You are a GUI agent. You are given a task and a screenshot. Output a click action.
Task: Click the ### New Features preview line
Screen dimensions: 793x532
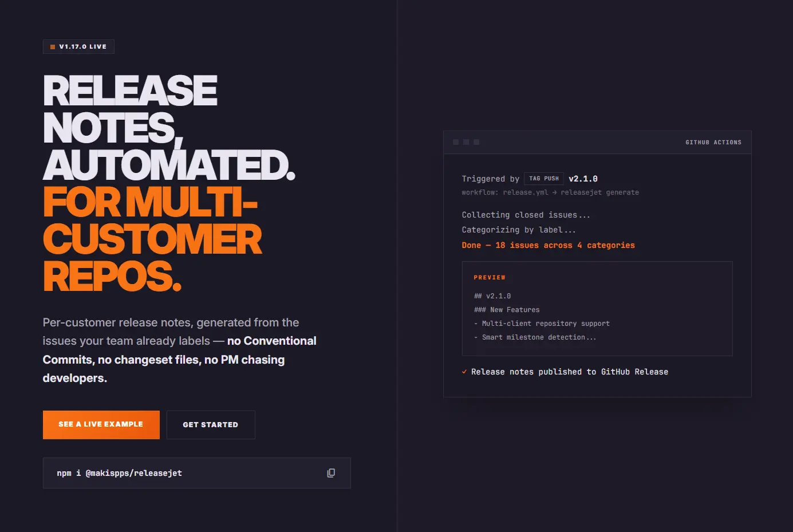(507, 310)
